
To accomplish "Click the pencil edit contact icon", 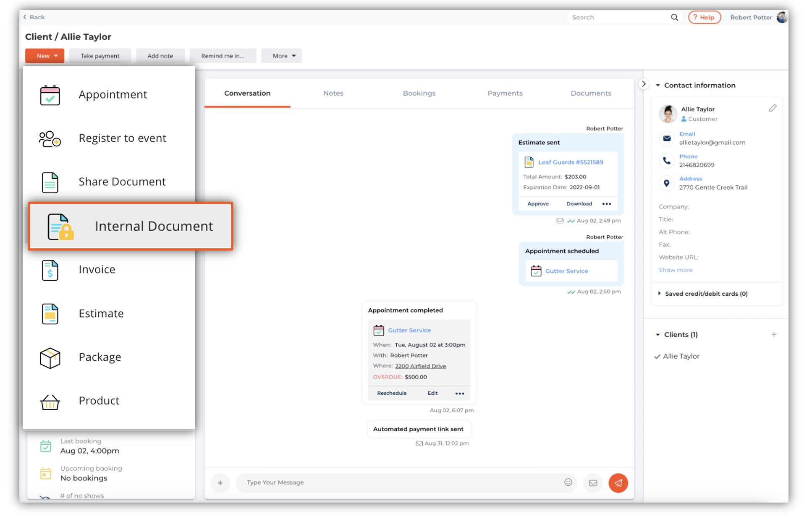I will (772, 108).
